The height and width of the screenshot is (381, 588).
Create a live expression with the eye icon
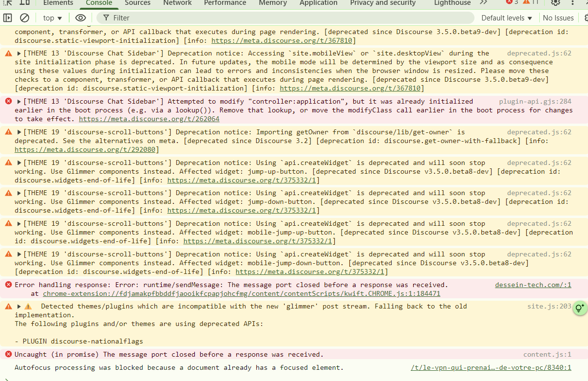point(80,18)
